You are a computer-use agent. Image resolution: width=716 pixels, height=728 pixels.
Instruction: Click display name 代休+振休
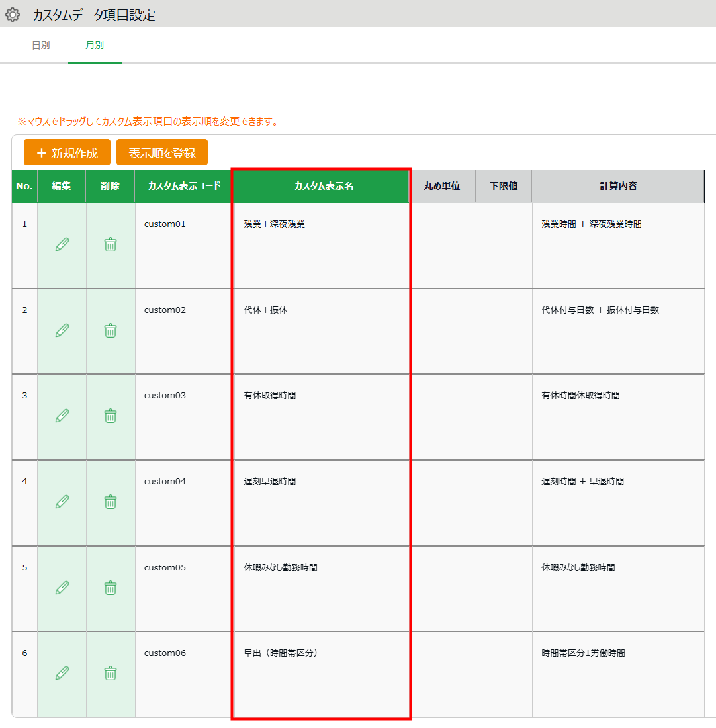[265, 310]
